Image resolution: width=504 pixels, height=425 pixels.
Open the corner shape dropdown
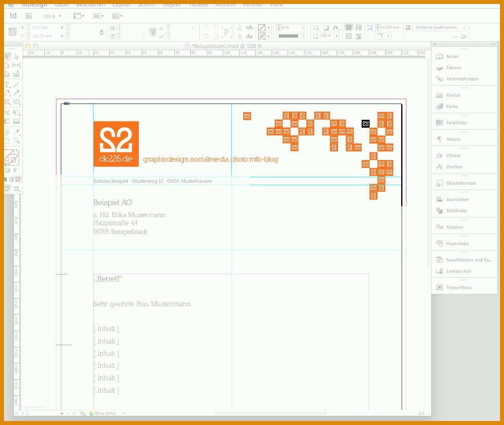click(x=384, y=36)
